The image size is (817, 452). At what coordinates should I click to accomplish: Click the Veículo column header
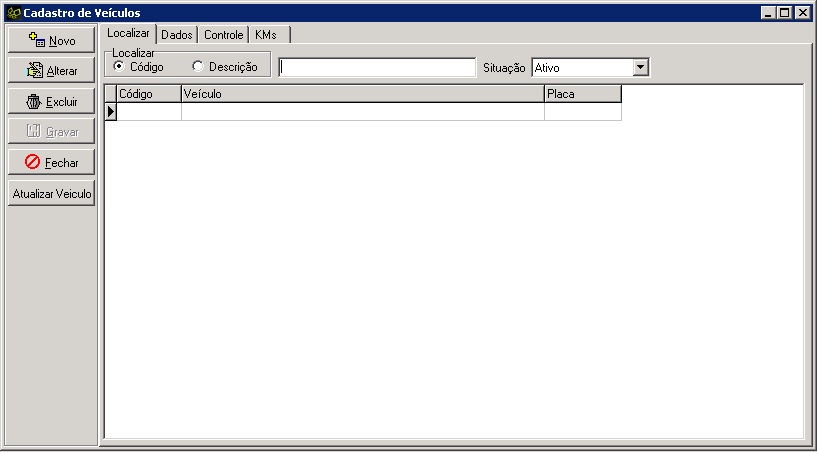362,94
